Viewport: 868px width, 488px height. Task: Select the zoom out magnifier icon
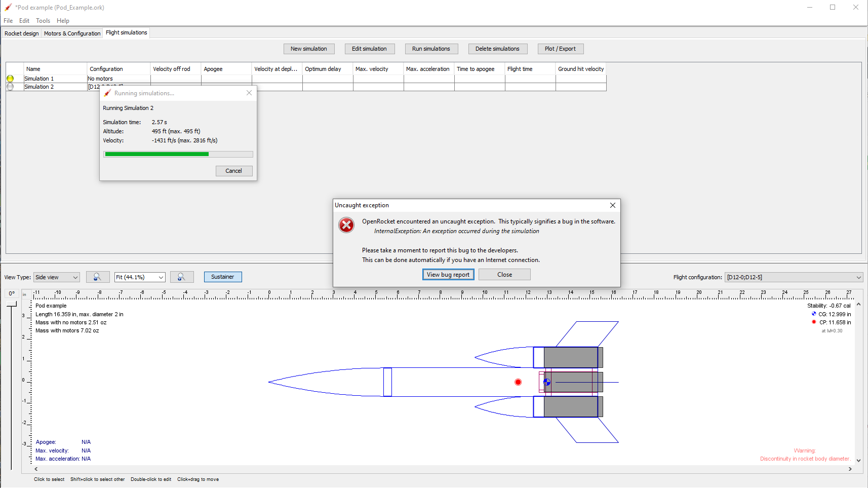98,277
